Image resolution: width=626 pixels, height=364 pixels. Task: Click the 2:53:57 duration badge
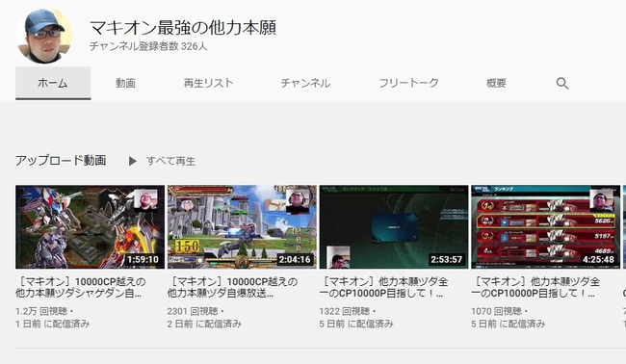(446, 259)
